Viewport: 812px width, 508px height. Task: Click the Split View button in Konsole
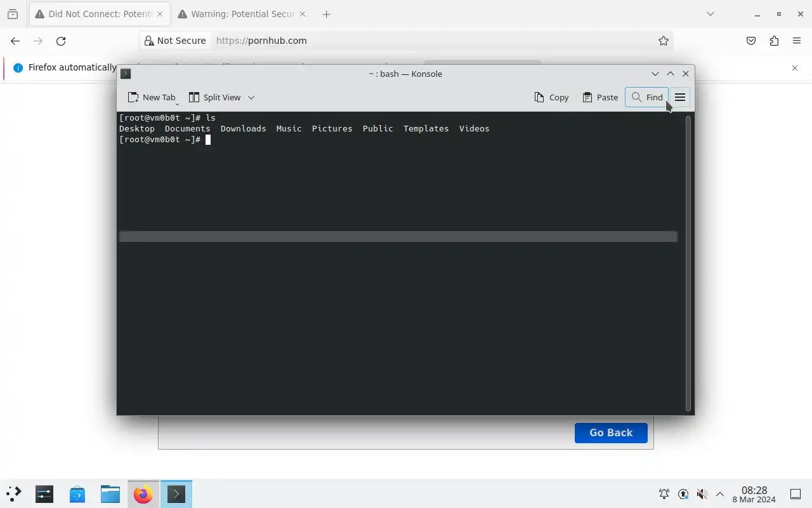pos(214,97)
